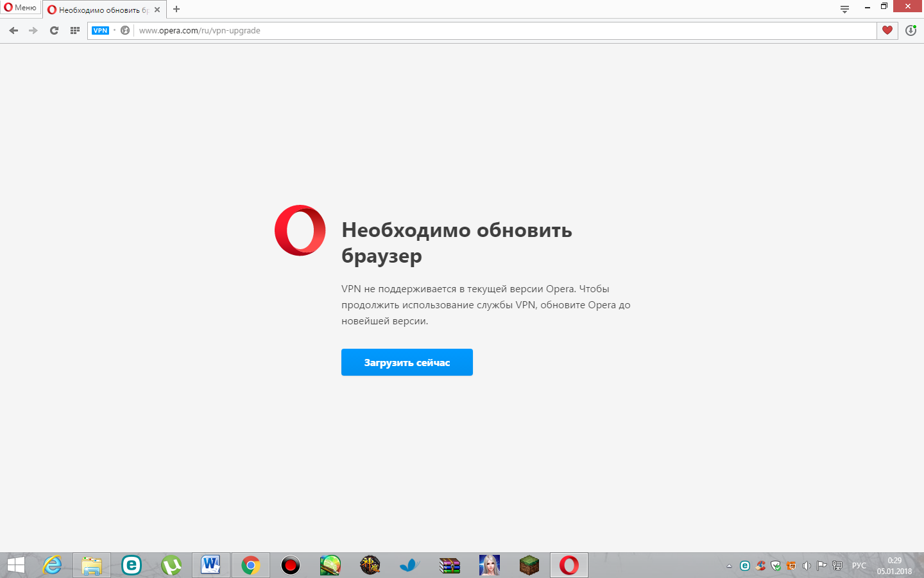The height and width of the screenshot is (578, 924).
Task: Open Action Center flag in tray
Action: point(822,566)
